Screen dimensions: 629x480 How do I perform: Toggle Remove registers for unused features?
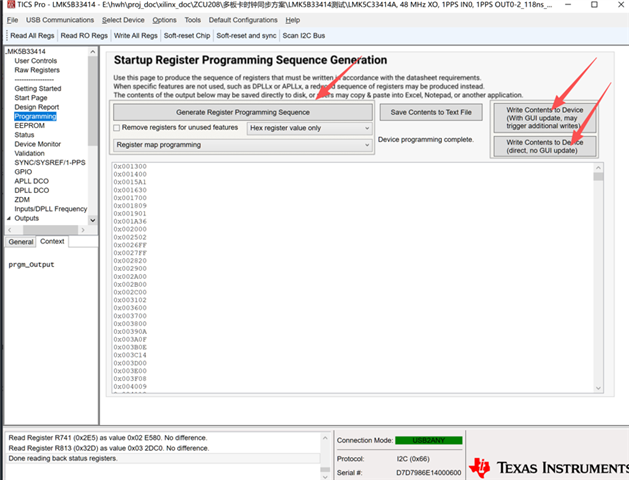coord(117,128)
